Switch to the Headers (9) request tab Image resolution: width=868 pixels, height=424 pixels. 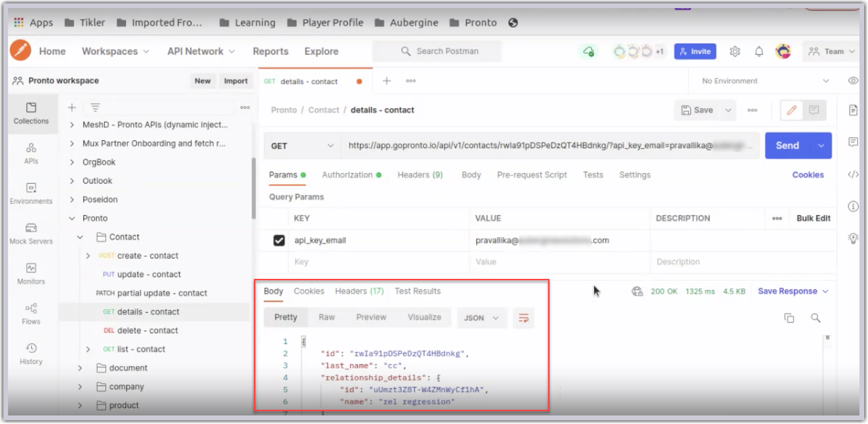coord(420,175)
